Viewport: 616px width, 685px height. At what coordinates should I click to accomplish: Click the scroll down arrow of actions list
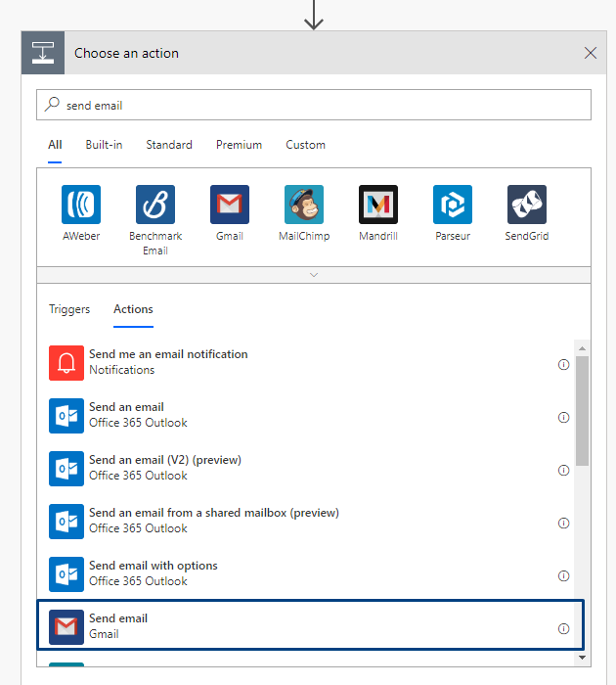[x=582, y=657]
